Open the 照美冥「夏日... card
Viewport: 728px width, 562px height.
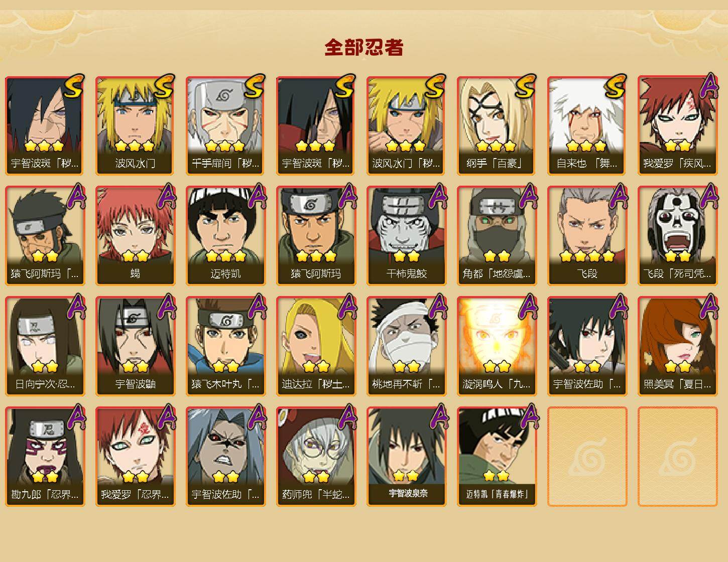pos(678,346)
